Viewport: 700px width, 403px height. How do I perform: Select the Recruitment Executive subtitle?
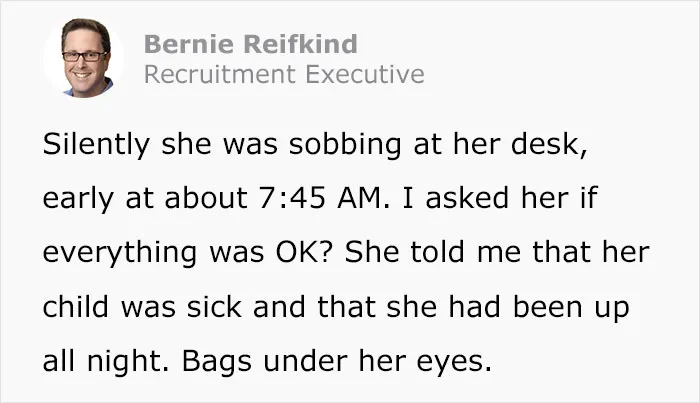click(x=284, y=74)
